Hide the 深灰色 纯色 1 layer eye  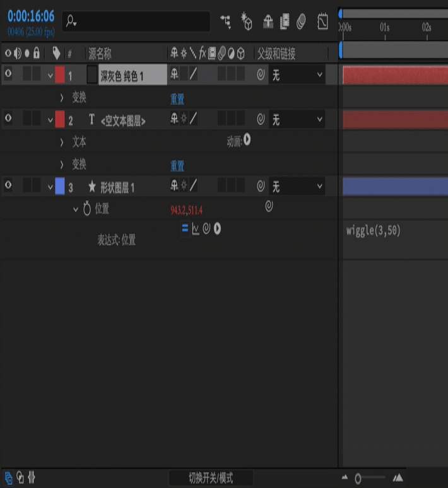(8, 73)
